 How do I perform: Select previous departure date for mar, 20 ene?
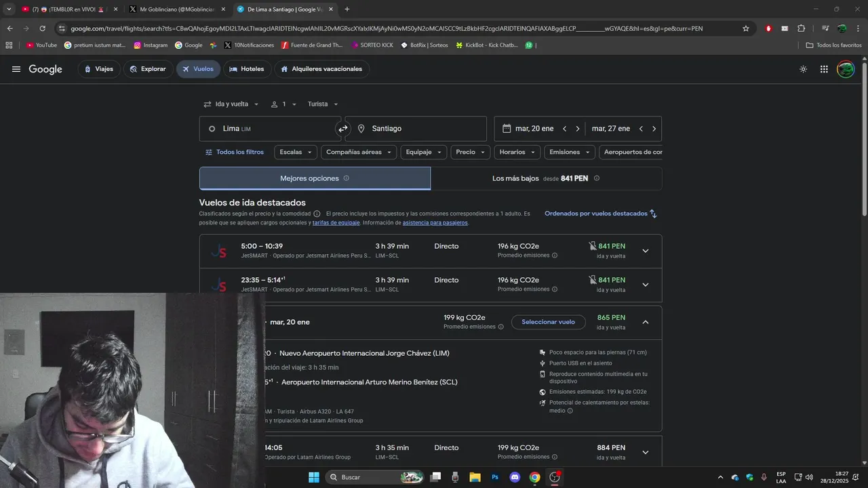coord(564,129)
